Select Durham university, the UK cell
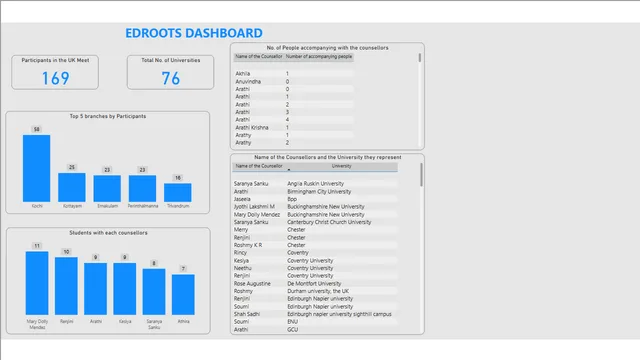 (318, 291)
